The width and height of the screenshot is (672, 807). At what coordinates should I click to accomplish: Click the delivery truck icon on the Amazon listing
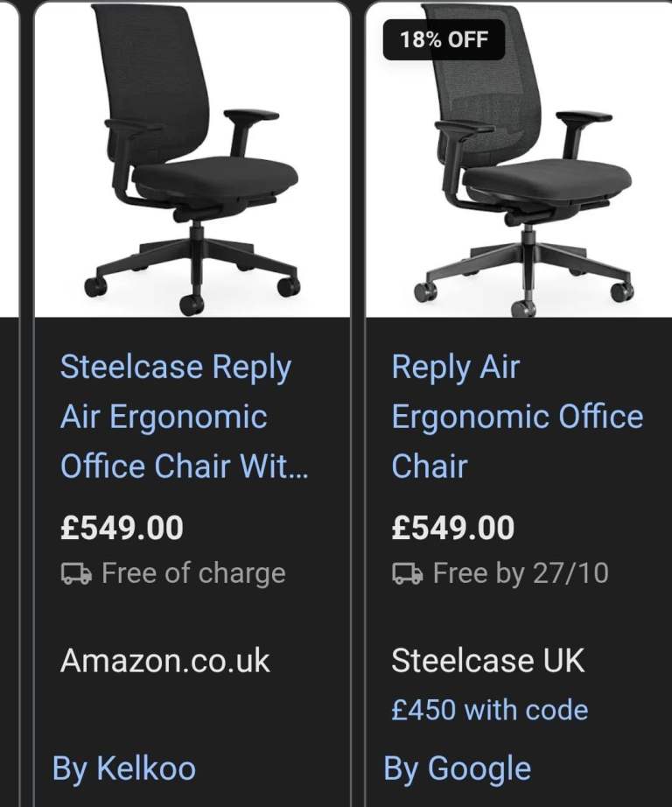[x=76, y=572]
